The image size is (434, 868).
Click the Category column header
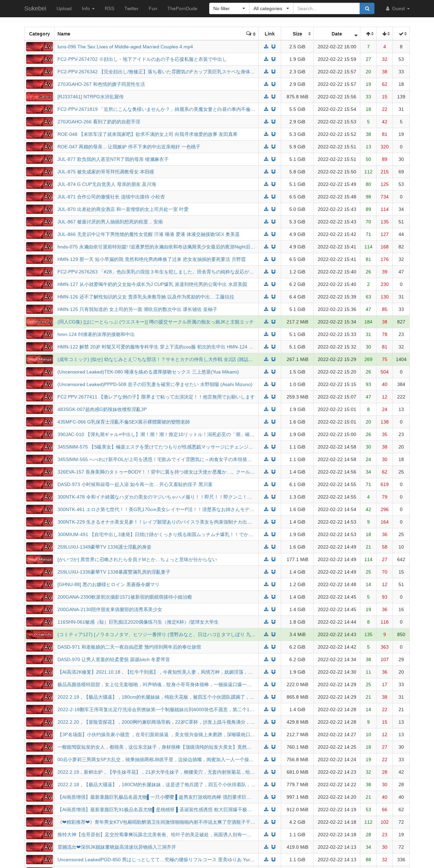40,34
